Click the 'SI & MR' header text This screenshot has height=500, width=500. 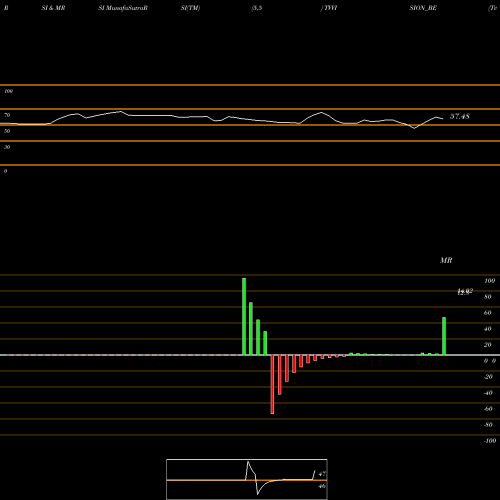point(53,8)
